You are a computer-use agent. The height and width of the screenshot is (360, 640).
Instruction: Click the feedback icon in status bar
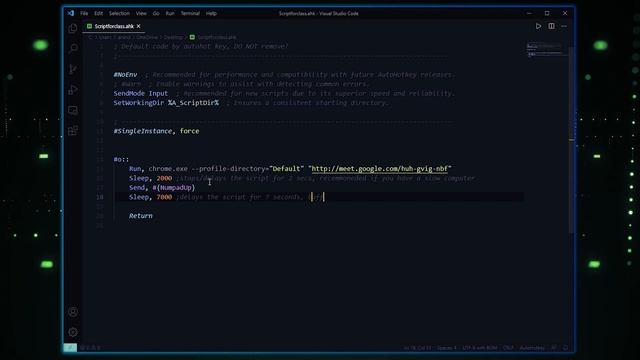(x=554, y=348)
